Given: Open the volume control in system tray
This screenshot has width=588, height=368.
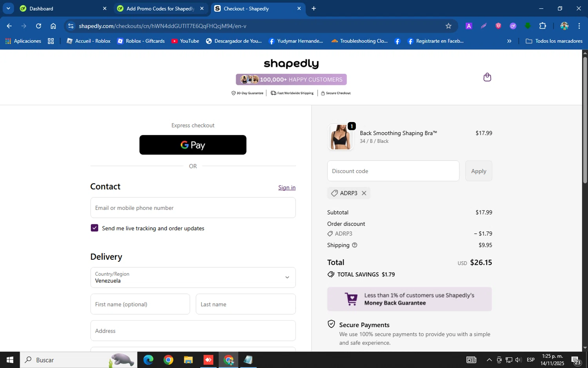Looking at the screenshot, I should (518, 360).
